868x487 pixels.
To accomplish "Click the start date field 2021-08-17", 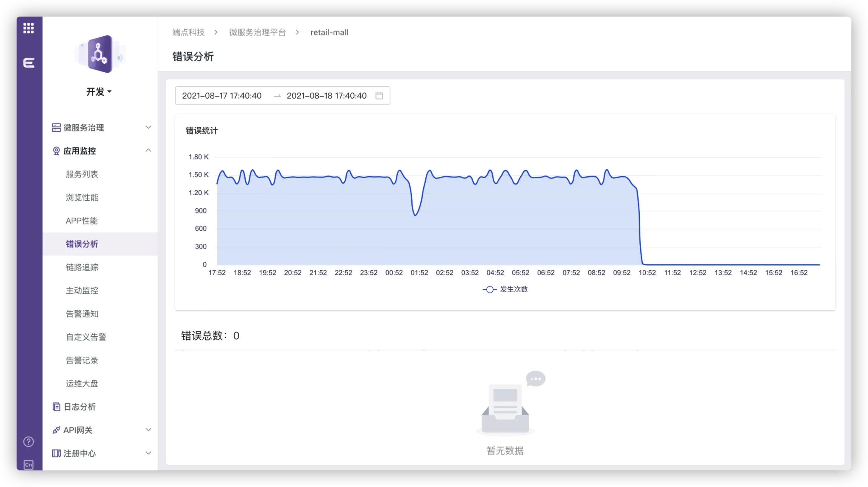I will coord(222,96).
